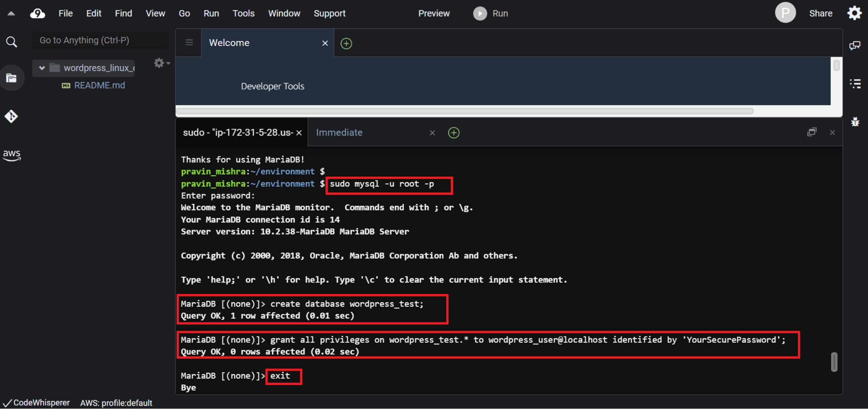
Task: Open the tab list menu icon beside Welcome
Action: point(189,42)
